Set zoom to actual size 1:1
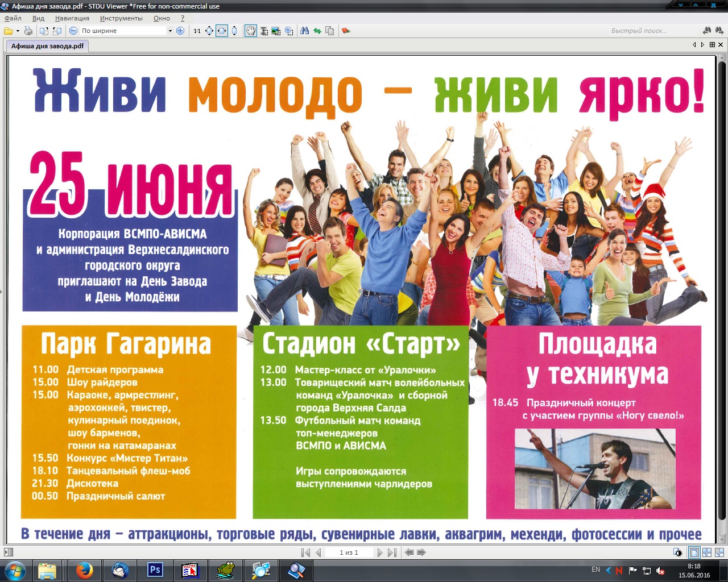This screenshot has width=728, height=582. (x=197, y=31)
